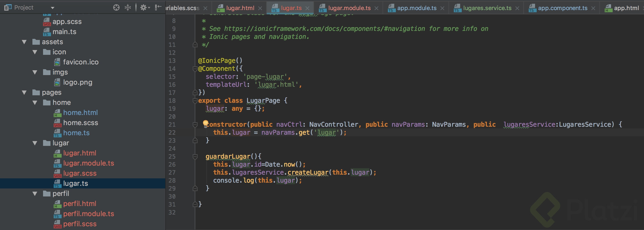The image size is (644, 230).
Task: Fold the @Component decorator at line 14
Action: (x=195, y=69)
